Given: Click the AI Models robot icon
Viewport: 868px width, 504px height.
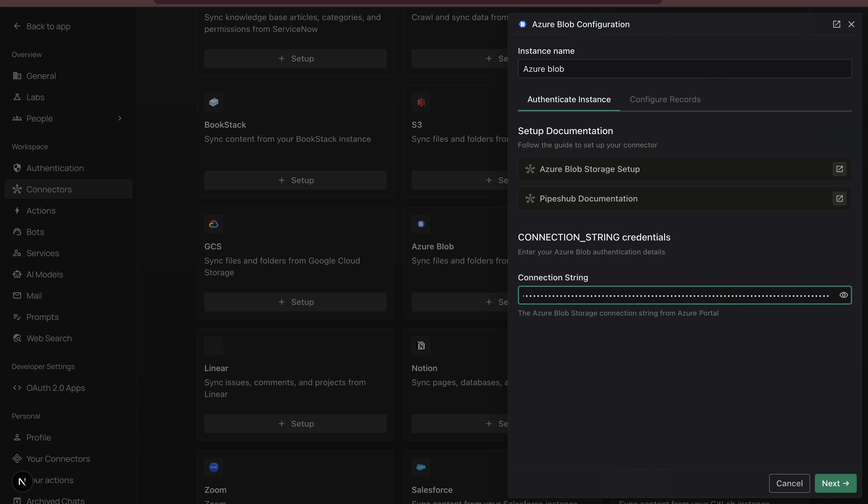Looking at the screenshot, I should (17, 274).
